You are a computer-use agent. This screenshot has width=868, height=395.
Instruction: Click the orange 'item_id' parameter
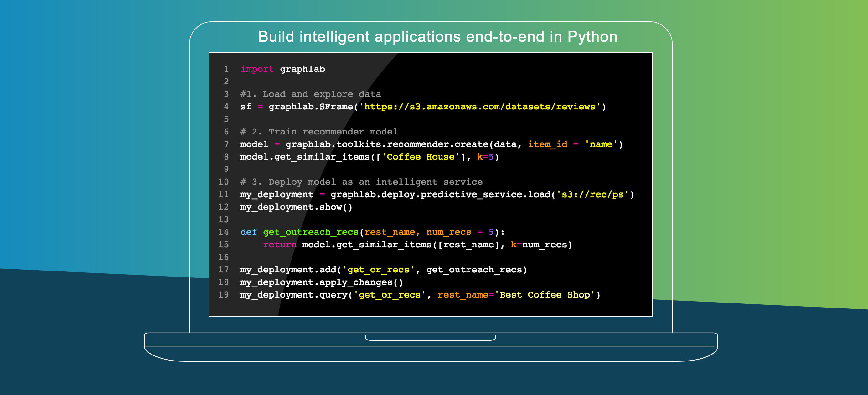point(548,145)
